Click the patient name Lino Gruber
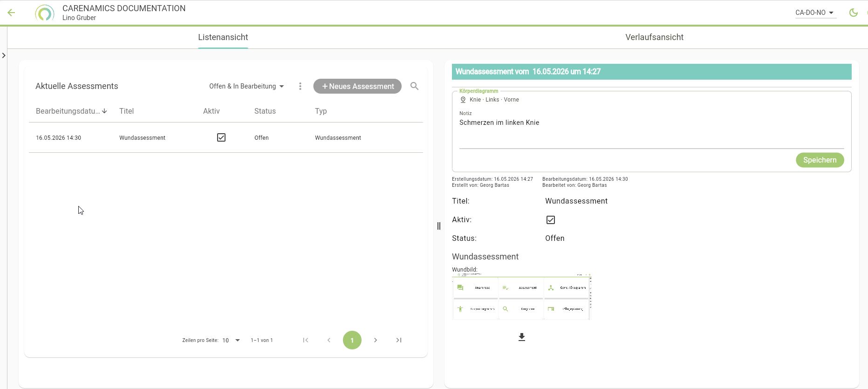 (x=79, y=18)
